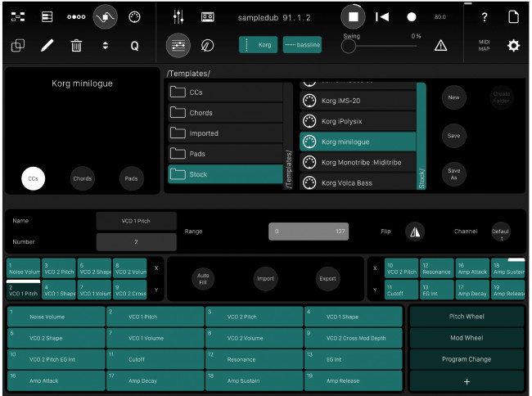
Task: Adjust the Range 0-127 slider
Action: pyautogui.click(x=309, y=232)
